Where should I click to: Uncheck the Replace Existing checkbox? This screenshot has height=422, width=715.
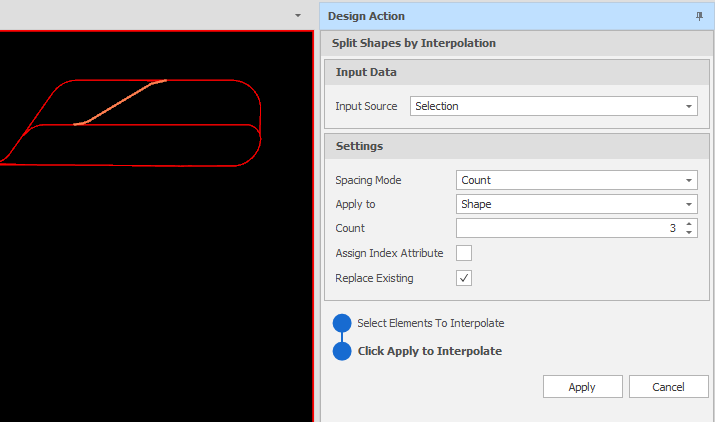pos(464,278)
